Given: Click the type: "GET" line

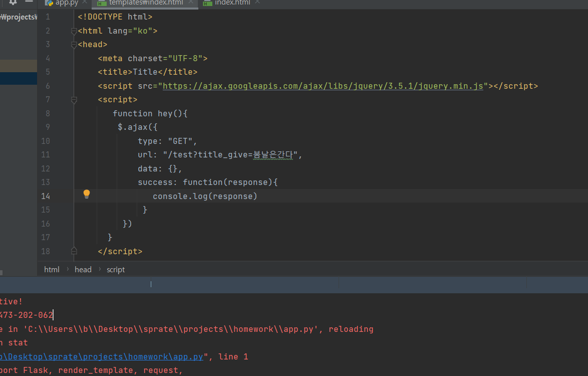Looking at the screenshot, I should pos(167,141).
